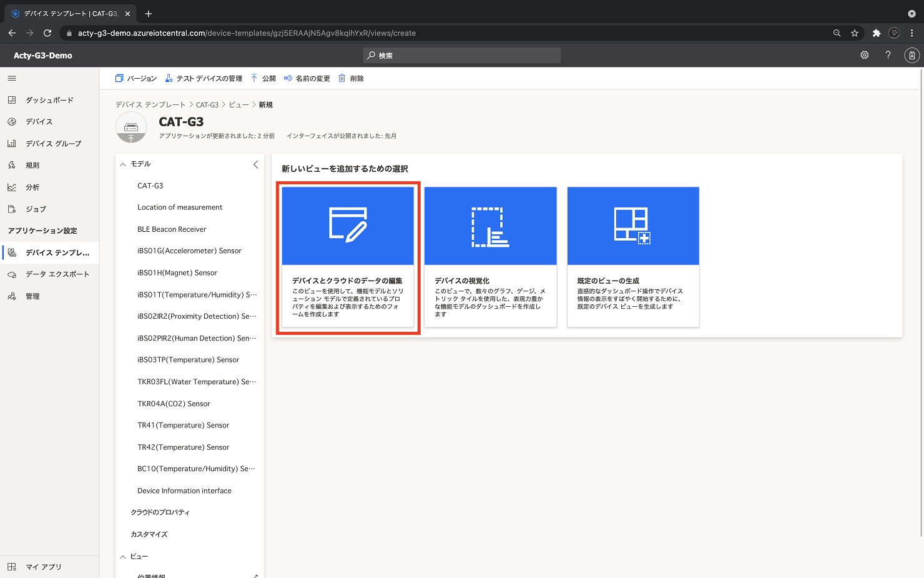Collapse the model side panel chevron
The height and width of the screenshot is (578, 924).
(255, 164)
